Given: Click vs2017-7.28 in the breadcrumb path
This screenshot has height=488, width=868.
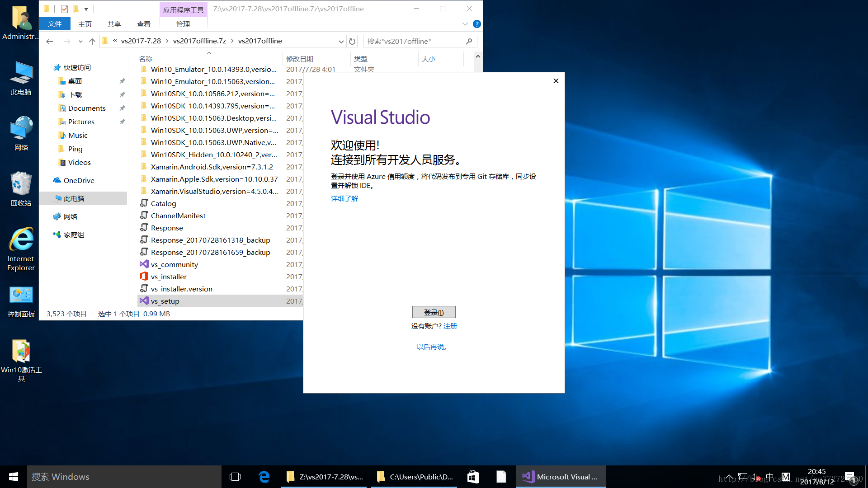Looking at the screenshot, I should tap(141, 41).
